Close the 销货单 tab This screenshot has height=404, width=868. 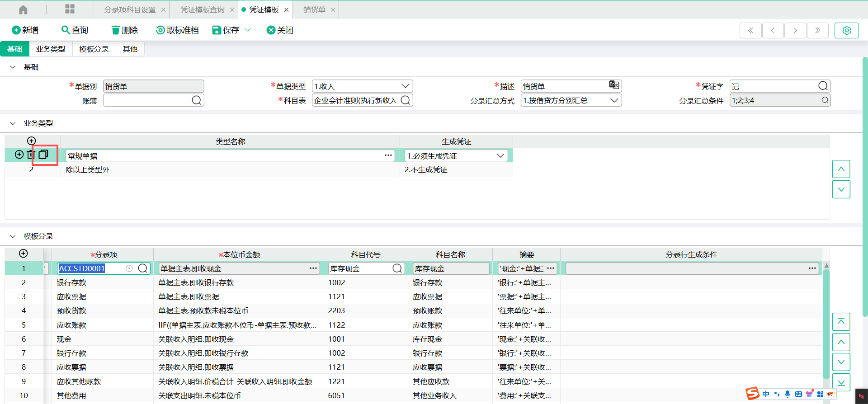333,9
